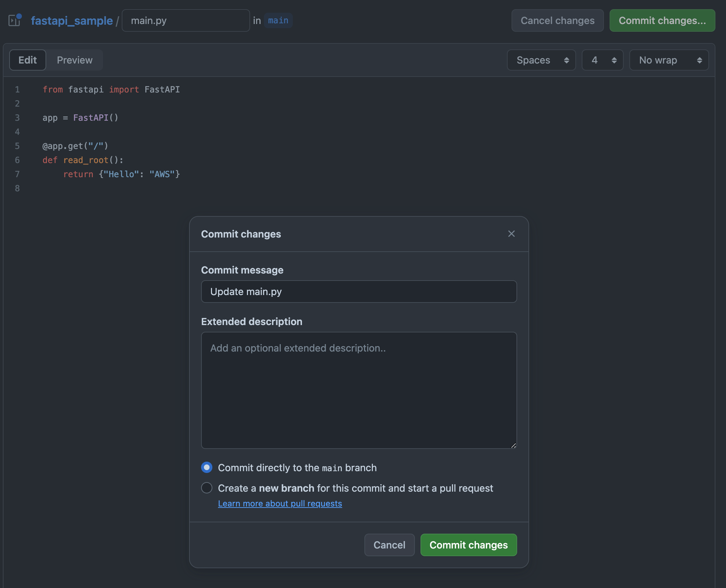Click code line 'app = FastAPI()'
The image size is (726, 588).
point(80,118)
